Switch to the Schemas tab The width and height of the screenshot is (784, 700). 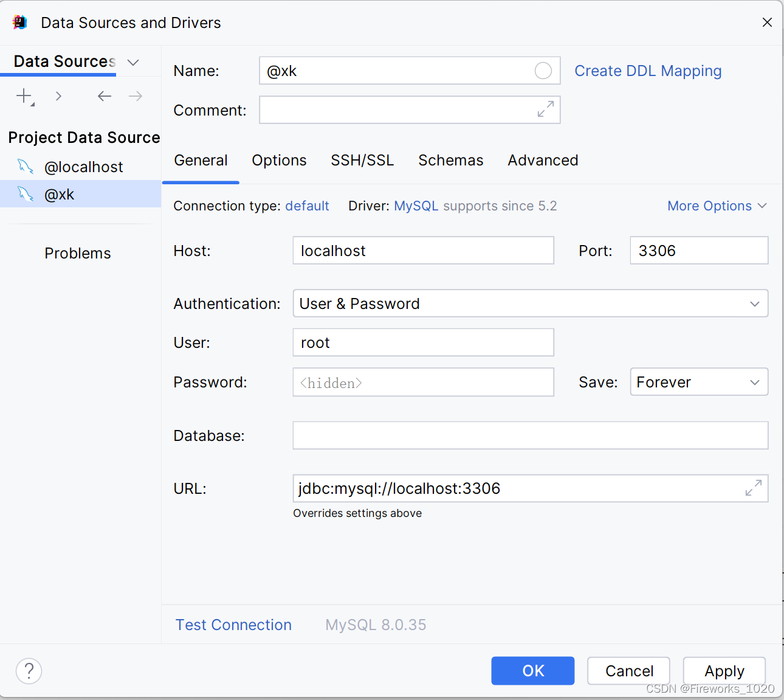[x=451, y=160]
